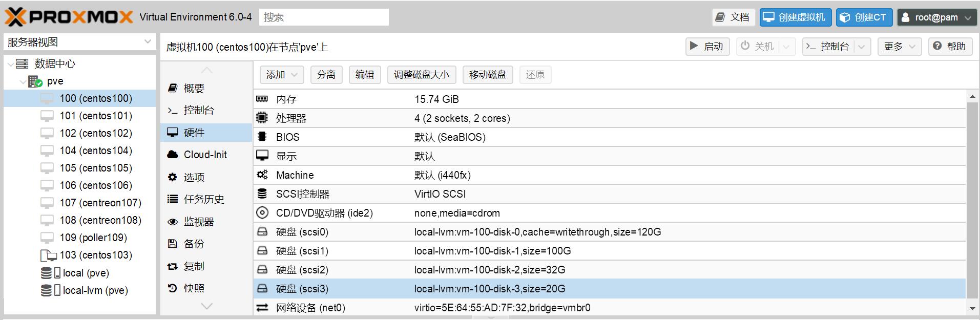This screenshot has width=980, height=320.
Task: Click the Proxmox logo
Action: click(x=69, y=17)
